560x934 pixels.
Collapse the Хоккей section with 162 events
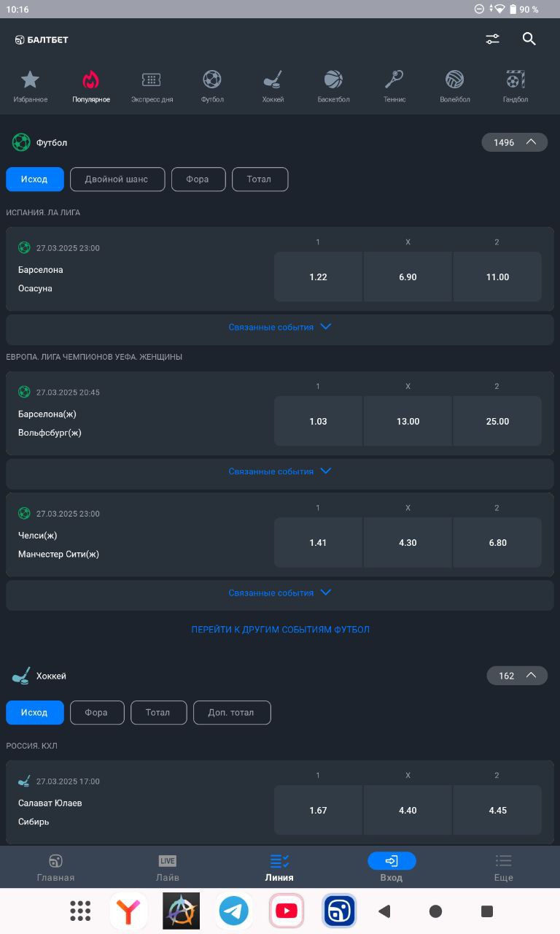[x=517, y=676]
